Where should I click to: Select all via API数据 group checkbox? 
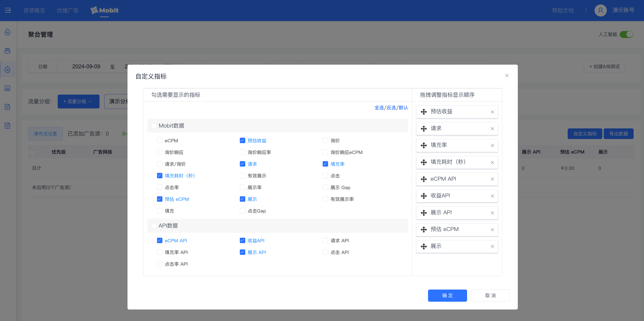pyautogui.click(x=154, y=226)
